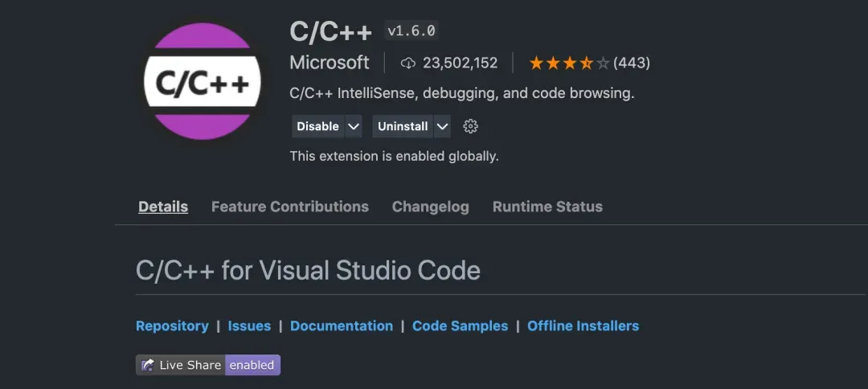
Task: Click the Uninstall button
Action: click(x=402, y=126)
